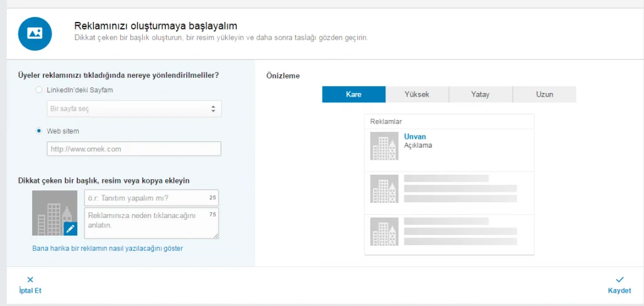
Task: Click the checkmark icon above Kaydet
Action: tap(619, 280)
